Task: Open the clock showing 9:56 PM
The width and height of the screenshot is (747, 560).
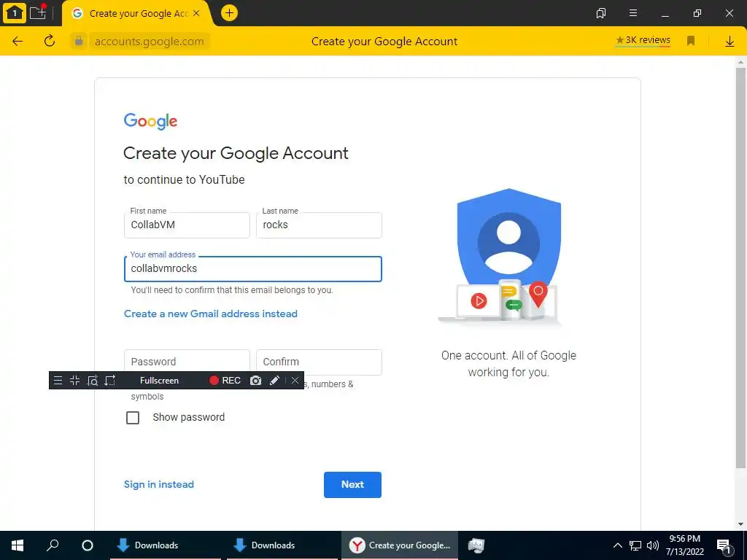Action: point(685,545)
